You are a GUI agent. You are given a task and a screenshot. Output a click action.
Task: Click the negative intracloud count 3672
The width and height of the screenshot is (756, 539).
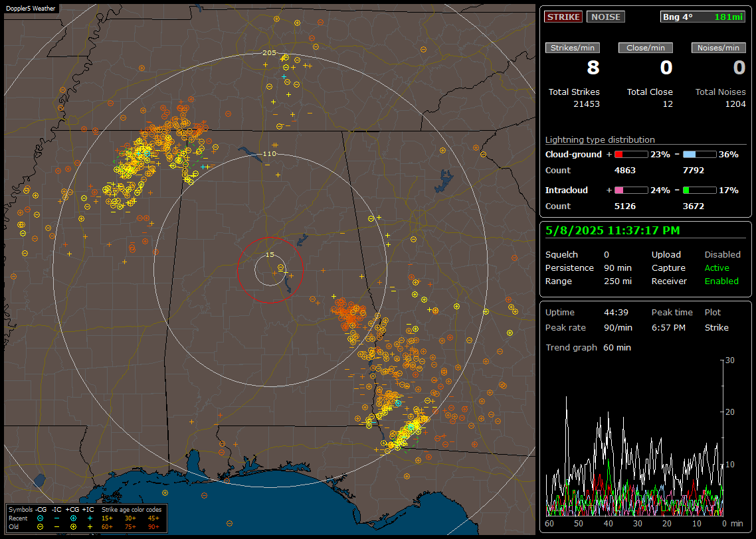(x=694, y=206)
